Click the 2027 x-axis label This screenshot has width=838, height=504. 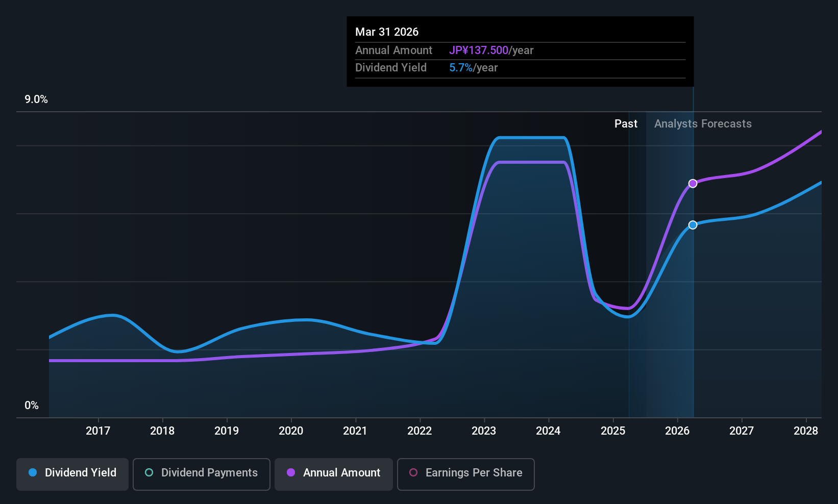tap(742, 431)
